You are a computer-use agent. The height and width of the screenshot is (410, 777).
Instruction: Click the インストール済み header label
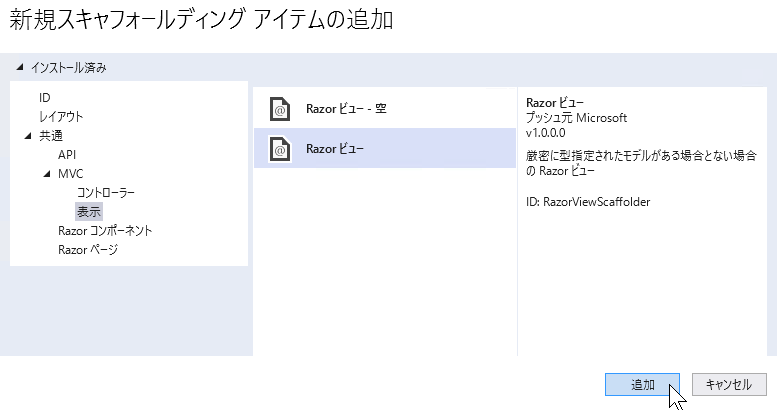[68, 67]
